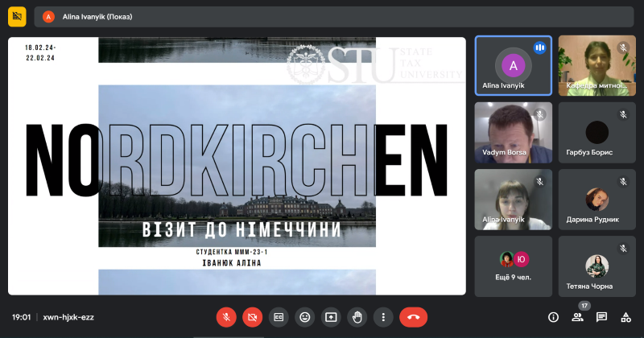
Task: Select Дарина Рудник participant tile
Action: tap(597, 200)
